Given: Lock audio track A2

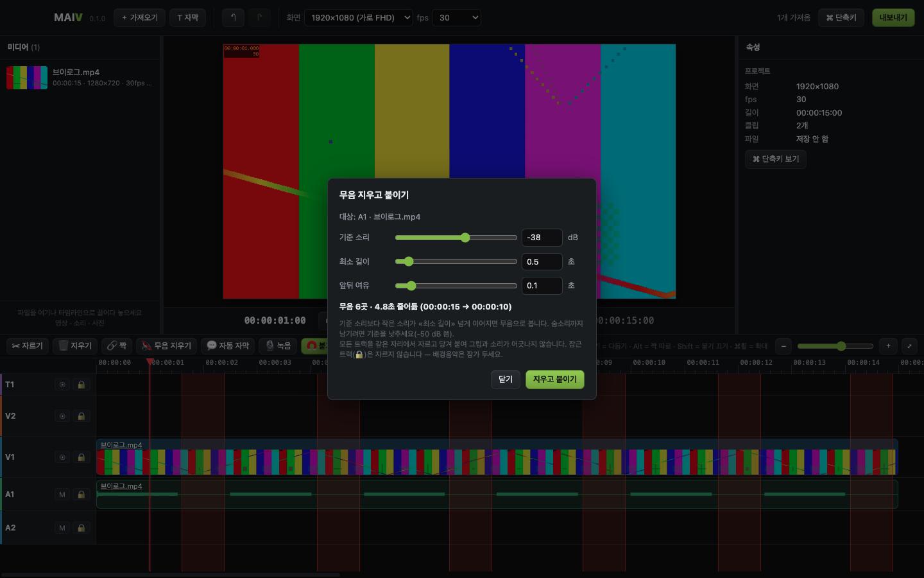Looking at the screenshot, I should (x=81, y=528).
